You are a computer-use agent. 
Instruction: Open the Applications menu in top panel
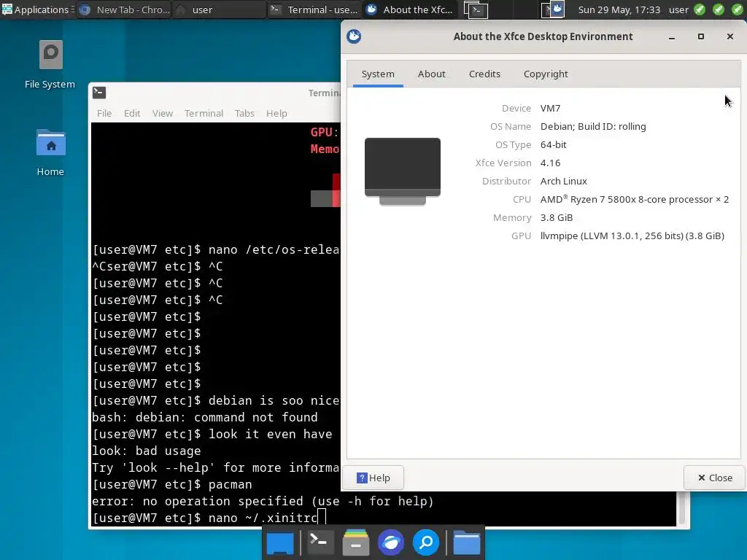pos(38,9)
